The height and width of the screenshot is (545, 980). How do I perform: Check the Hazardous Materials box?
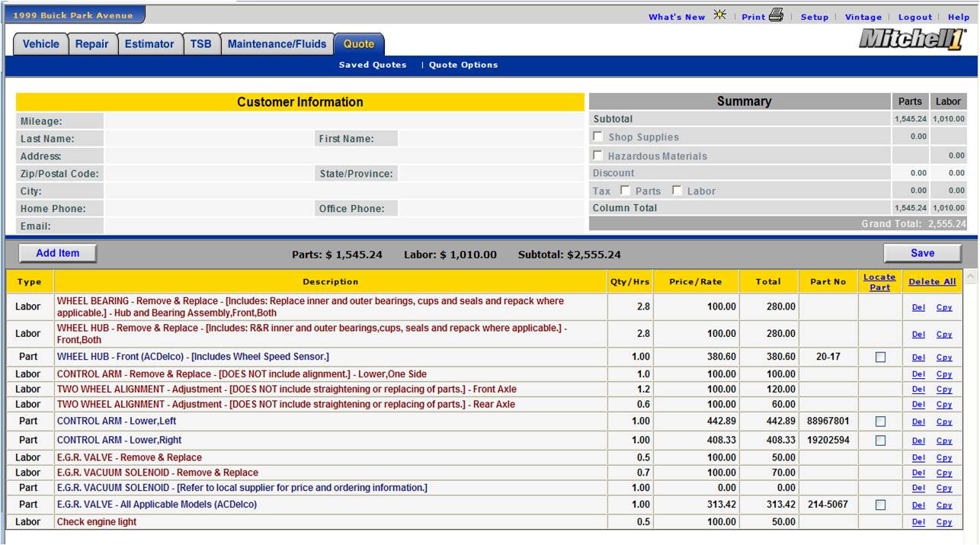598,155
